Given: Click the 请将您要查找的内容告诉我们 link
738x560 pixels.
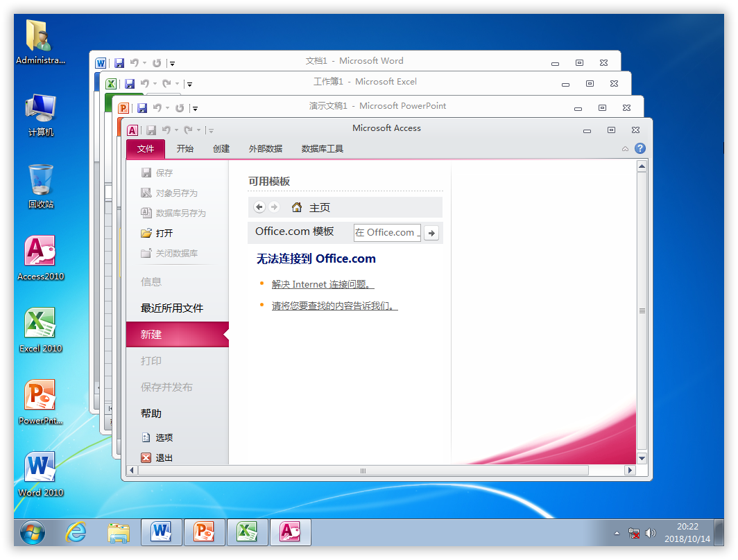Looking at the screenshot, I should point(334,306).
